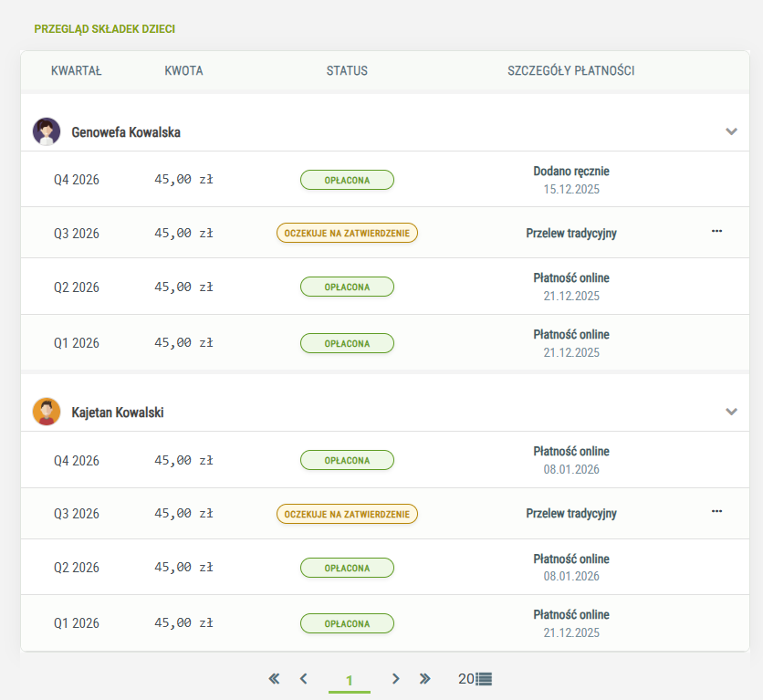
Task: Click Szczegóły płatności column header
Action: pyautogui.click(x=570, y=71)
